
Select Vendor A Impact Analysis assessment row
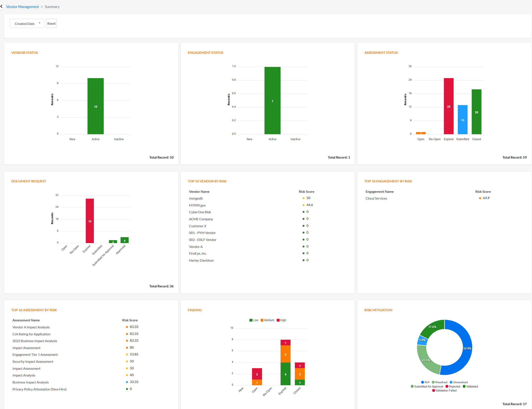[31, 327]
